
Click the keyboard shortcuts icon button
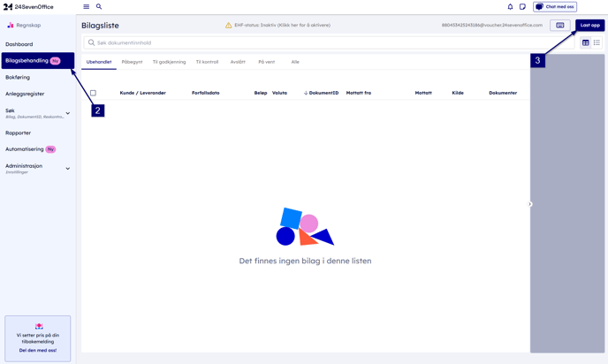[559, 26]
